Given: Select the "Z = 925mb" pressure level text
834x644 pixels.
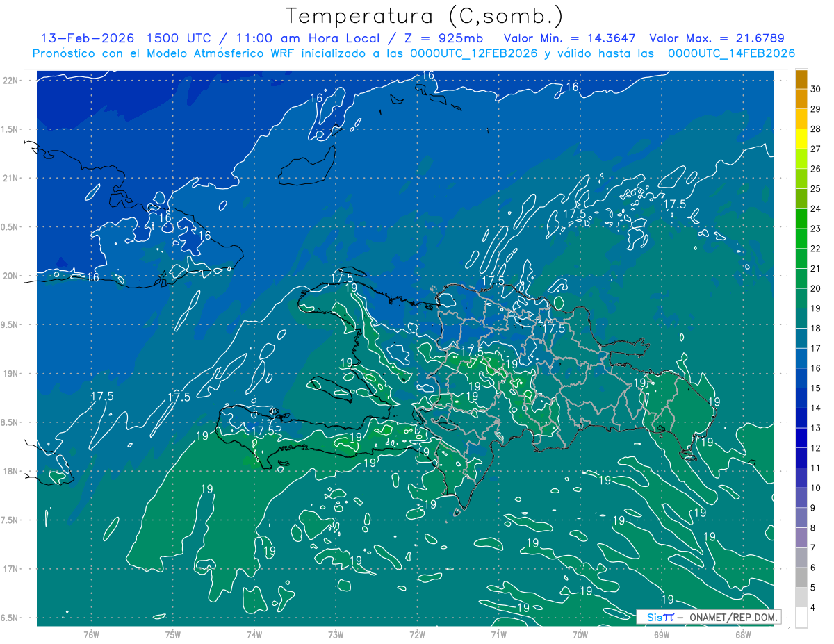Looking at the screenshot, I should coord(443,38).
